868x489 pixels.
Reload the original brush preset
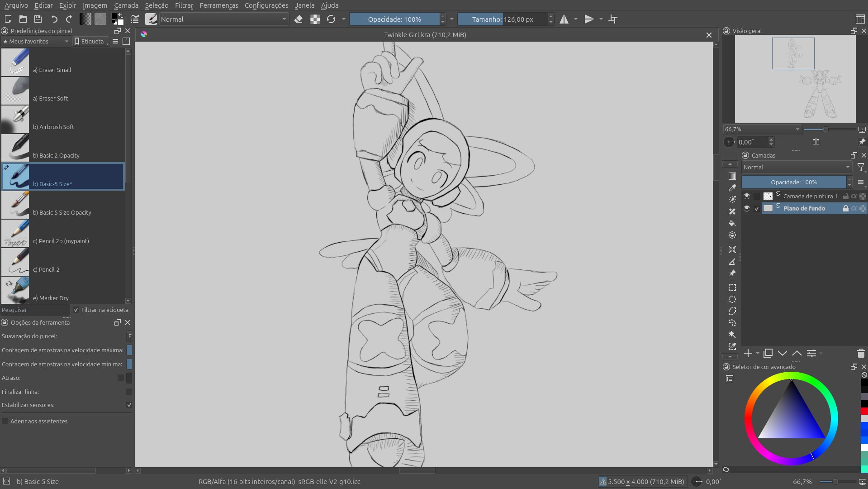(x=331, y=19)
